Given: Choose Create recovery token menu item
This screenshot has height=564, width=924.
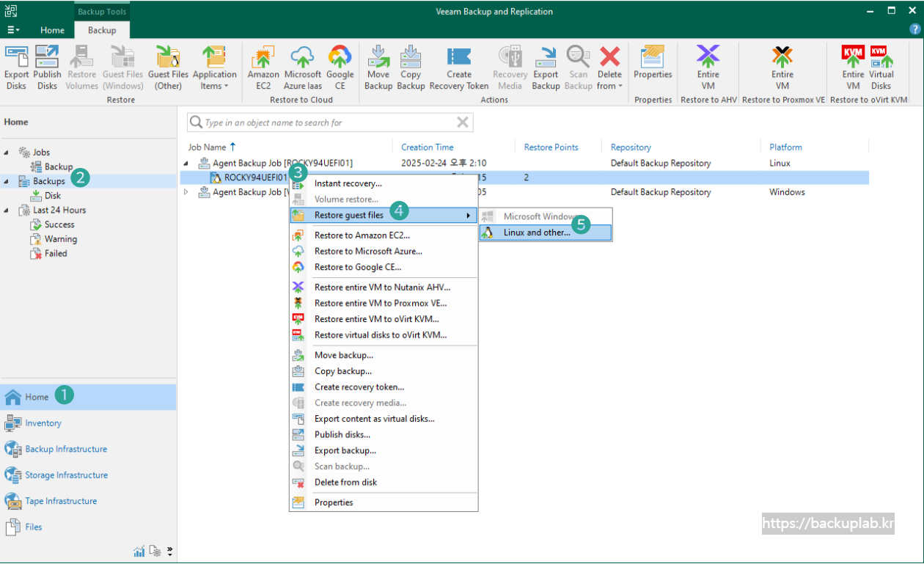Looking at the screenshot, I should click(384, 387).
